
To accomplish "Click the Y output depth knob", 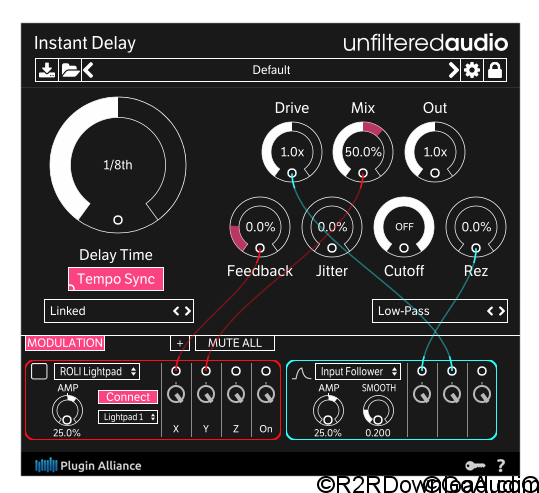I will [x=206, y=394].
